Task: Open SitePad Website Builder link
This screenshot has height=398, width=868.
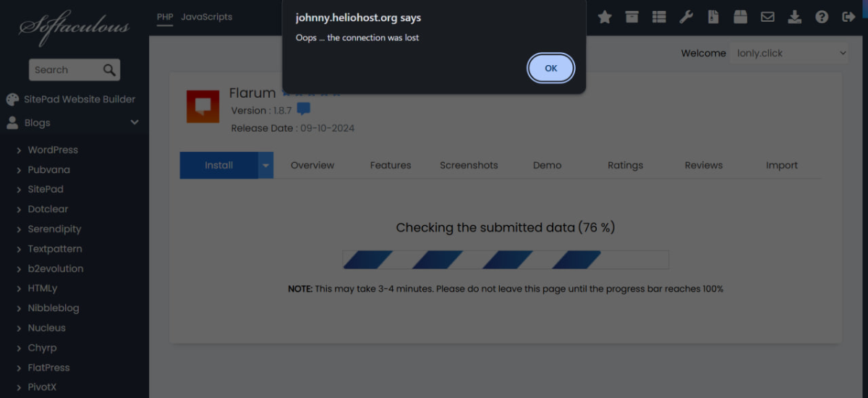Action: click(81, 99)
